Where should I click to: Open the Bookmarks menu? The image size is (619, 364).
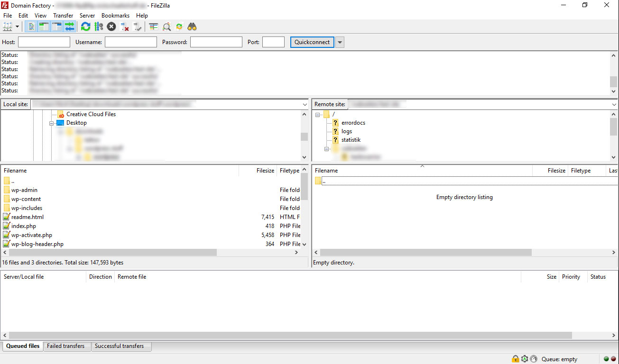click(115, 16)
